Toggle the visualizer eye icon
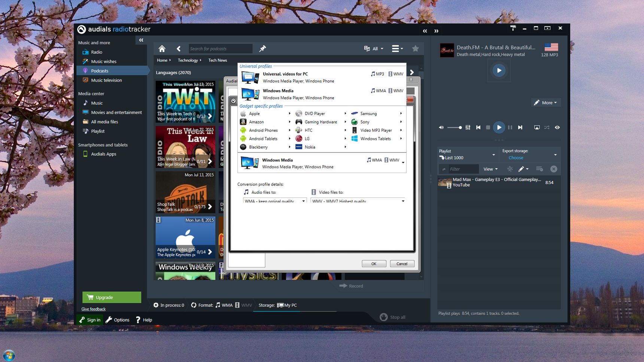This screenshot has width=644, height=362. [557, 128]
